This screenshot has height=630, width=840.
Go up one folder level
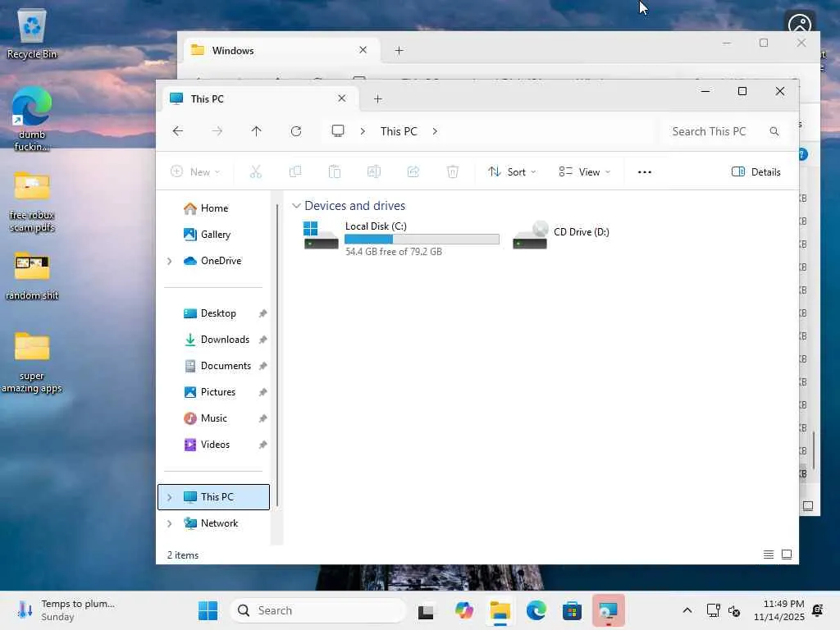coord(256,131)
